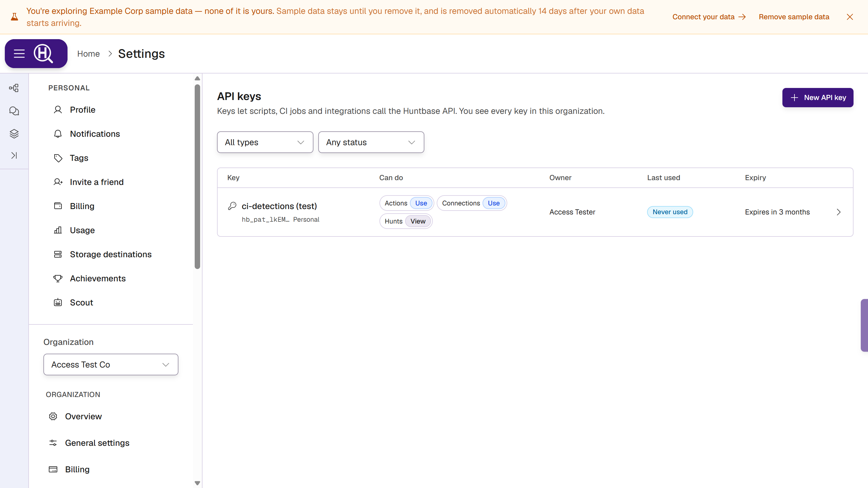Click the Last used column header
This screenshot has width=868, height=488.
(x=663, y=178)
